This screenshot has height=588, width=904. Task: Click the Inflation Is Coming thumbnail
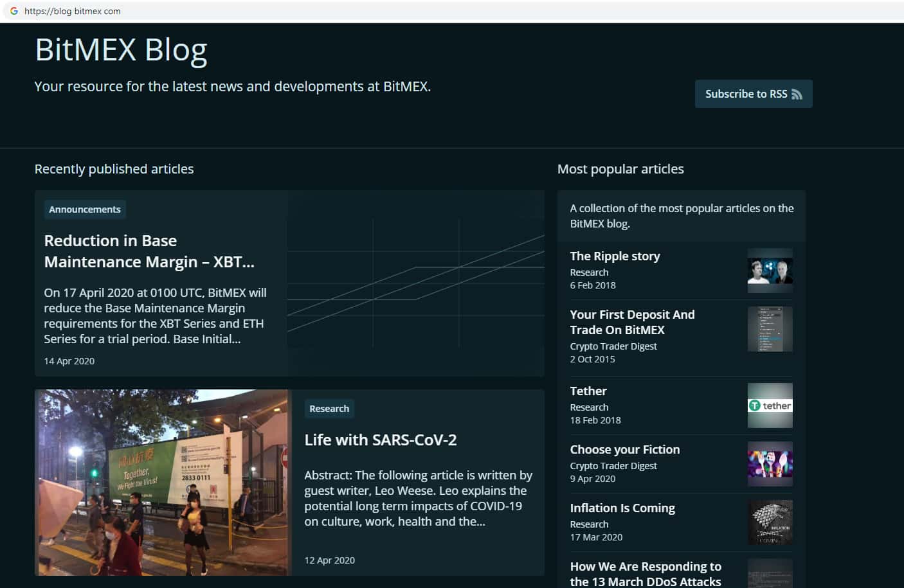pos(770,522)
